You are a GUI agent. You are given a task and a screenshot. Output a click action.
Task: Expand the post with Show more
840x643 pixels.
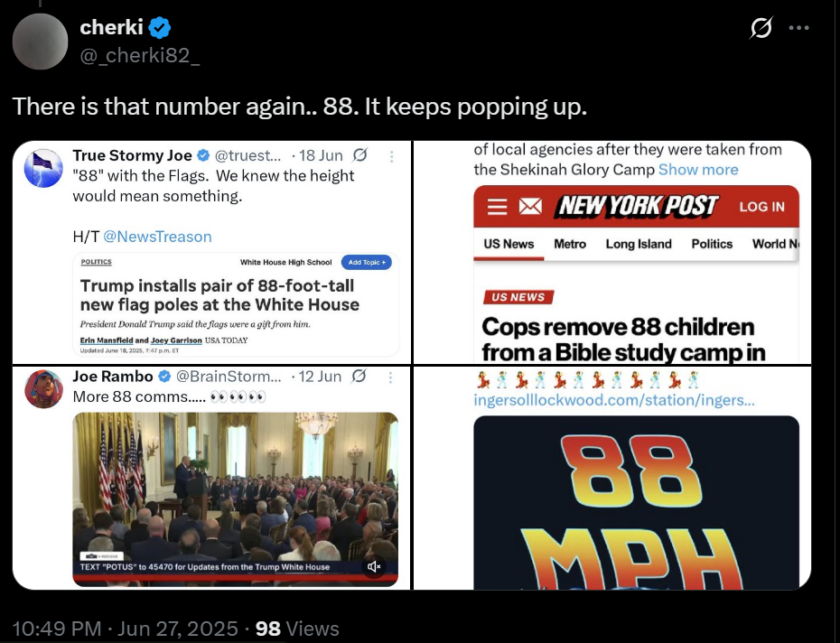698,169
